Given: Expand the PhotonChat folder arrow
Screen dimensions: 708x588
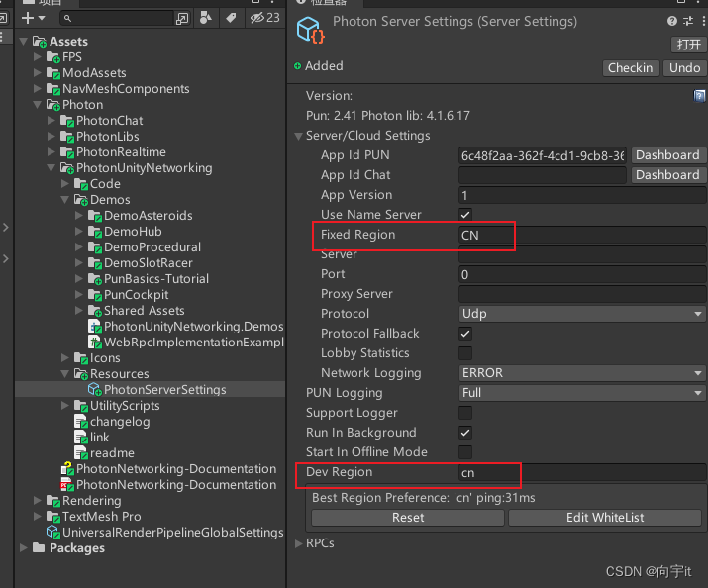Looking at the screenshot, I should [51, 121].
